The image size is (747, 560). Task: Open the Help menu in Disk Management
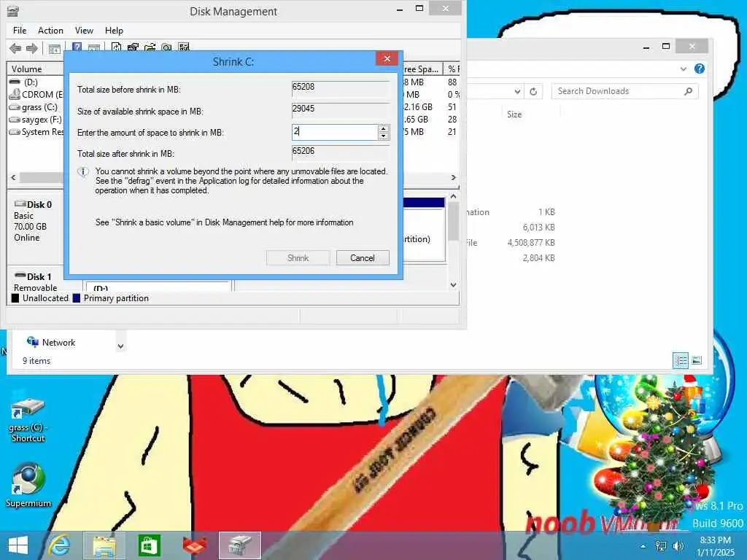tap(114, 31)
